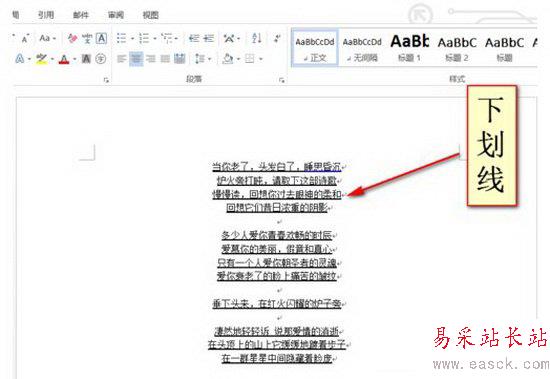The image size is (550, 379).
Task: Apply Character Shading to text
Action: tap(86, 59)
